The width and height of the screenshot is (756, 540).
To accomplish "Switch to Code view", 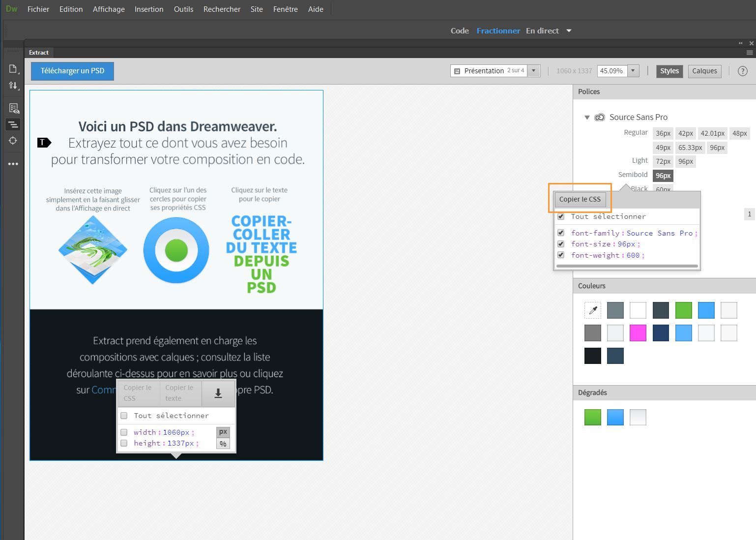I will click(x=460, y=30).
